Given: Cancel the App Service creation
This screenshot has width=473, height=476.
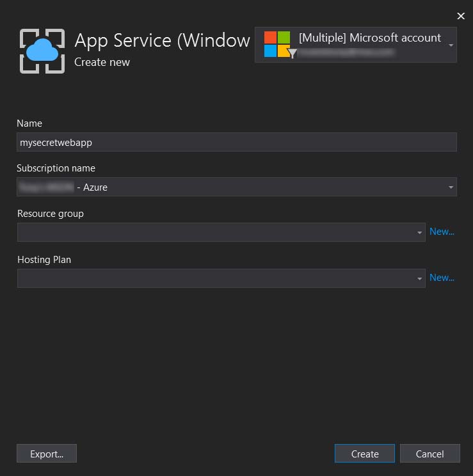Looking at the screenshot, I should click(430, 454).
